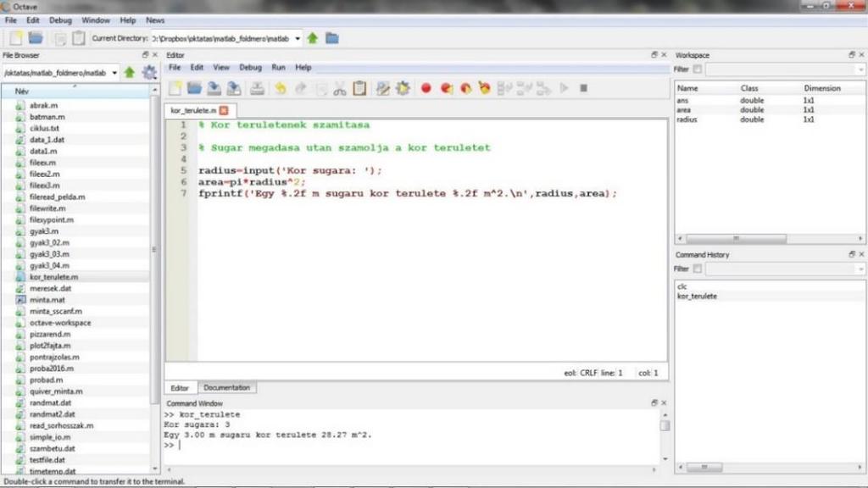Enable the Command History Filter checkbox

[x=698, y=269]
